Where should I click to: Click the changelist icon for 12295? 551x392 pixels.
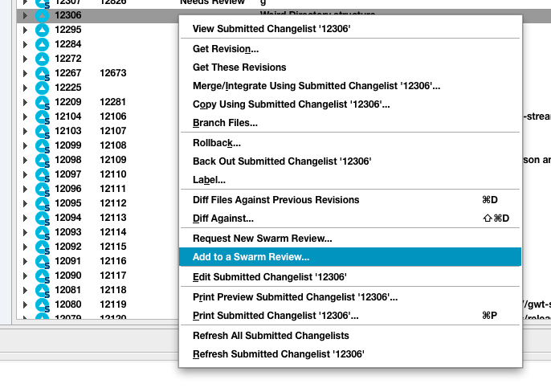43,30
